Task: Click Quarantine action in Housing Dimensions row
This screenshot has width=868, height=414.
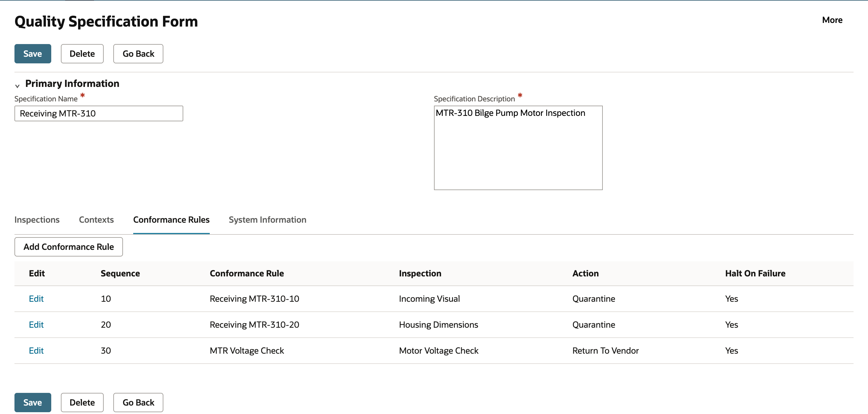Action: click(594, 325)
